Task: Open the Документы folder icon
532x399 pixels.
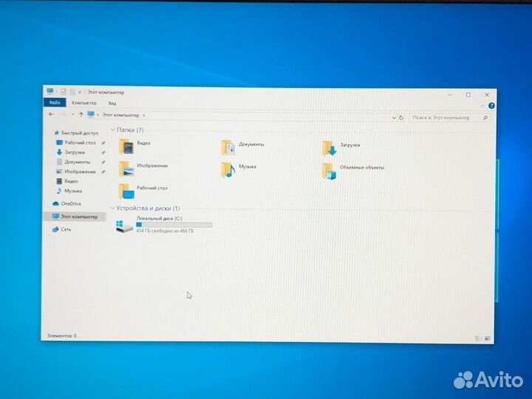Action: [228, 147]
